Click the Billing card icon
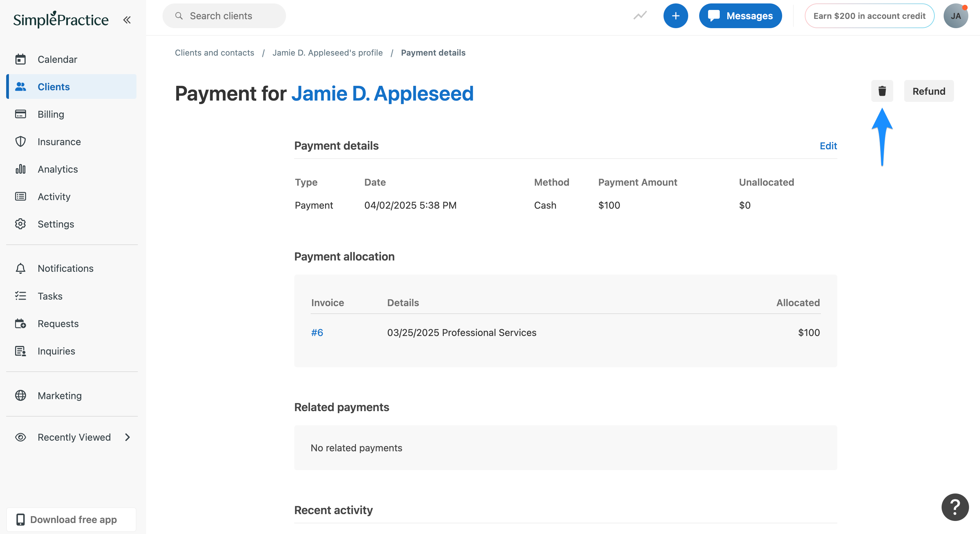 click(x=21, y=114)
